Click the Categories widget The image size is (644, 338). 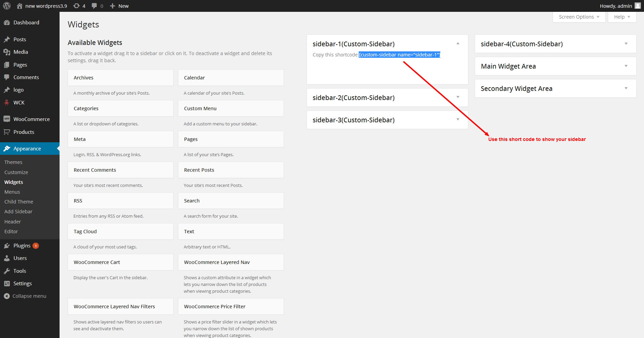(x=120, y=108)
